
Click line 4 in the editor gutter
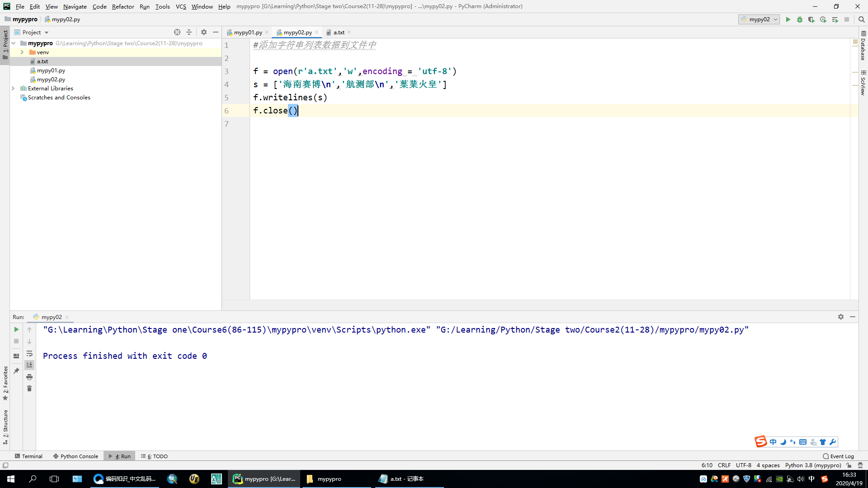click(226, 84)
